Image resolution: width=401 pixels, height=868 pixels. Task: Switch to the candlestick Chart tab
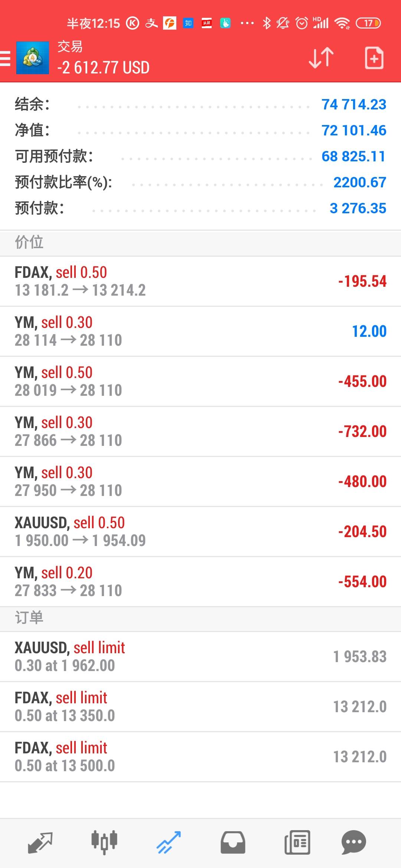point(104,842)
